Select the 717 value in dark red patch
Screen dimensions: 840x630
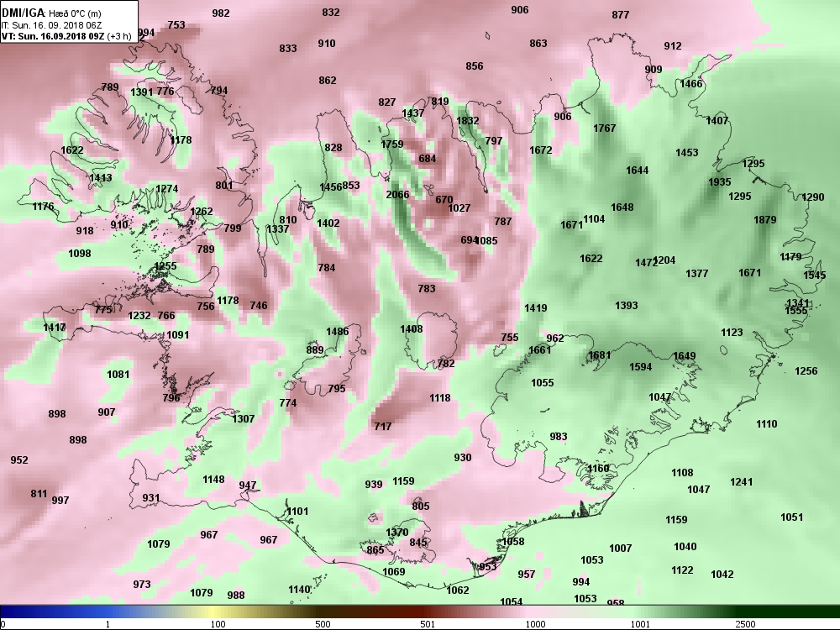coord(382,427)
